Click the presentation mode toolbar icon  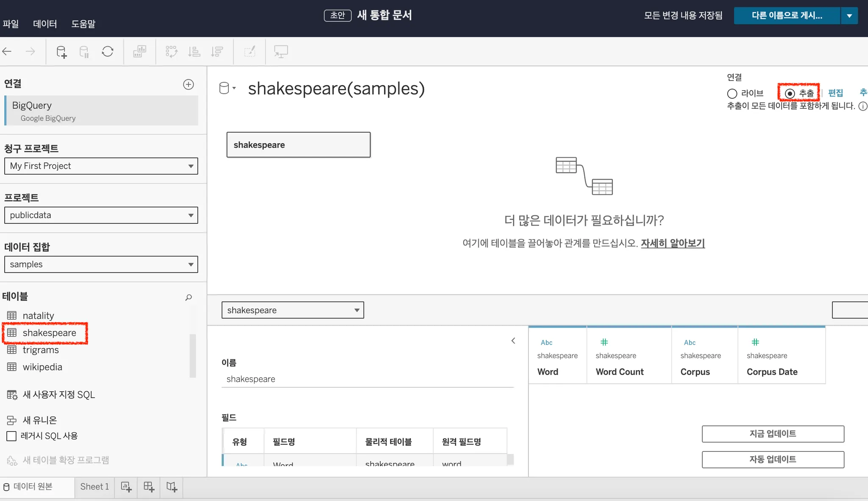[x=281, y=52]
